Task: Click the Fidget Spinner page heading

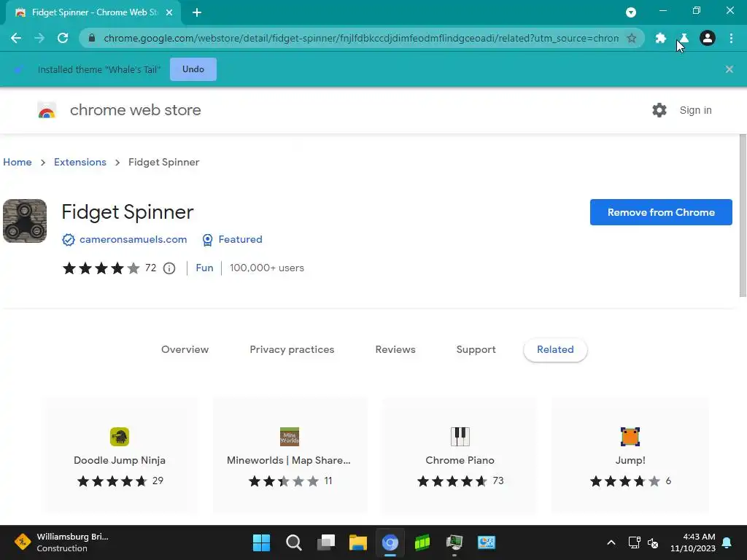Action: (x=127, y=212)
